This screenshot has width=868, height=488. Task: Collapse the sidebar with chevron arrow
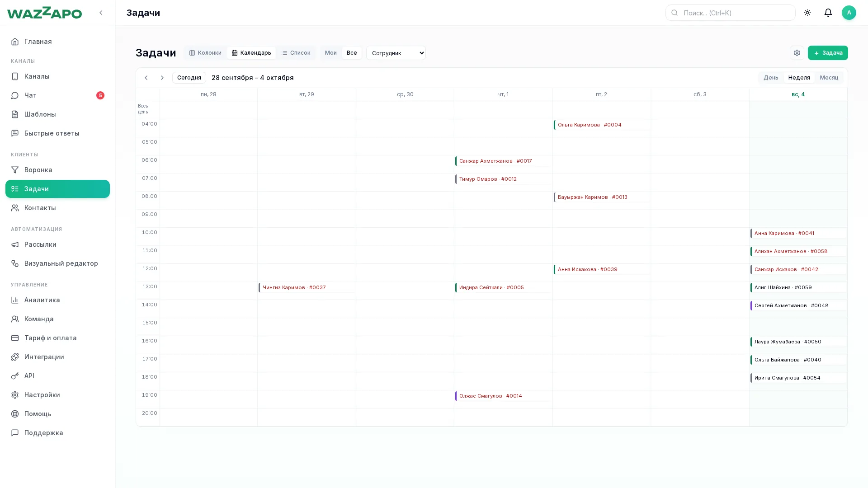tap(101, 13)
